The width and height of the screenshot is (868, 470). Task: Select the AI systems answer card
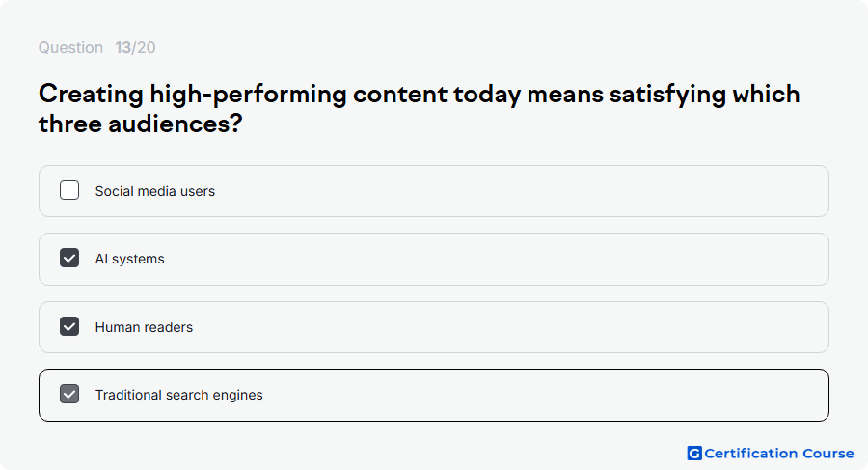tap(434, 259)
